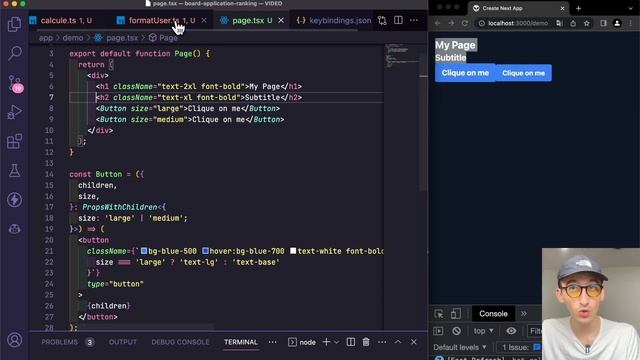Open the browser tab search dropdown chevron

pos(631,8)
